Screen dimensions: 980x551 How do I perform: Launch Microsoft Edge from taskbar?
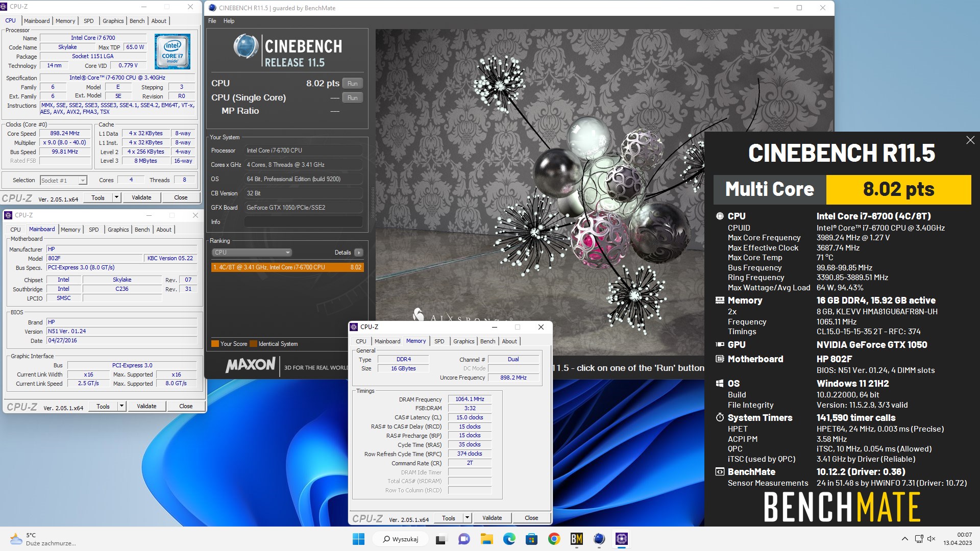pyautogui.click(x=509, y=539)
